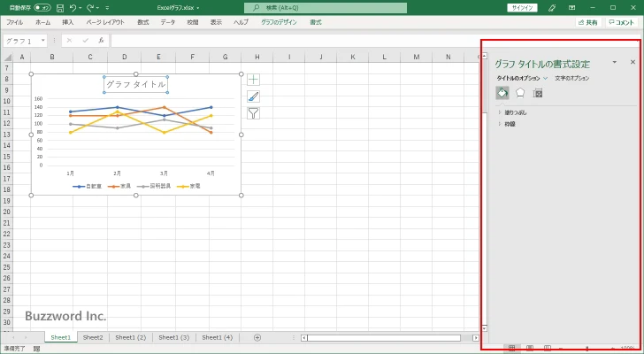
Task: Click the accessibility icon in status bar
Action: 36,349
